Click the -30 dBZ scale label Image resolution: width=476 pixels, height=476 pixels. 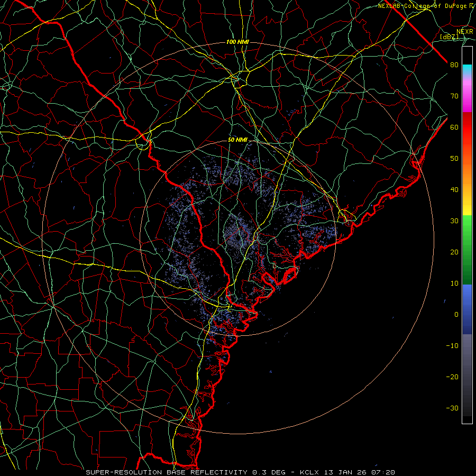452,408
